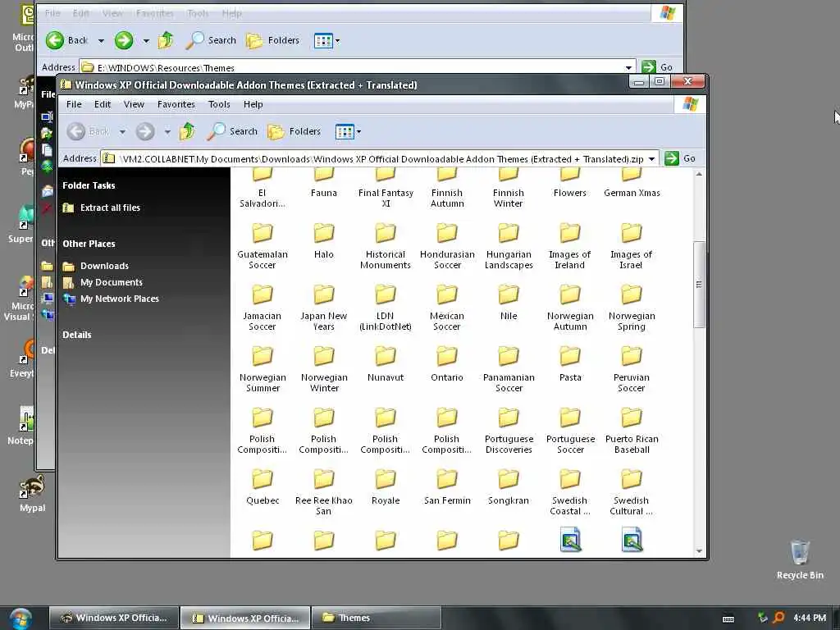The image size is (840, 630).
Task: Open the Historical Monuments folder
Action: 386,246
